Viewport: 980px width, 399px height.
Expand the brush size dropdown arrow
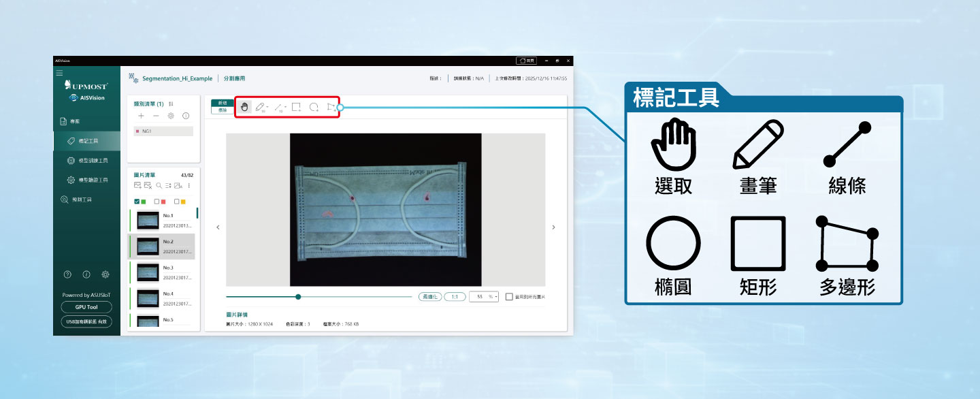[268, 107]
